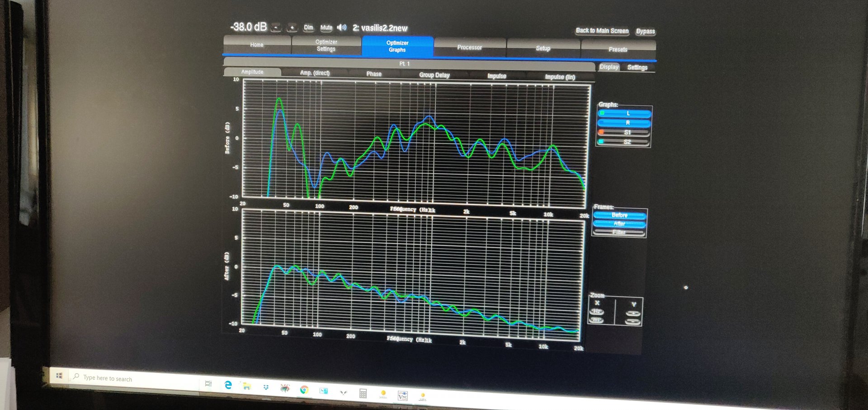868x410 pixels.
Task: Open Google Chrome from taskbar
Action: [304, 389]
